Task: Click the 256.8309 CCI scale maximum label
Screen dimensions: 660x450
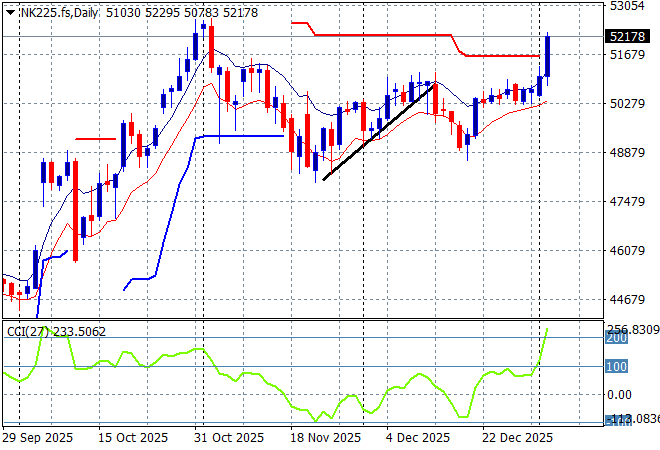Action: (633, 330)
